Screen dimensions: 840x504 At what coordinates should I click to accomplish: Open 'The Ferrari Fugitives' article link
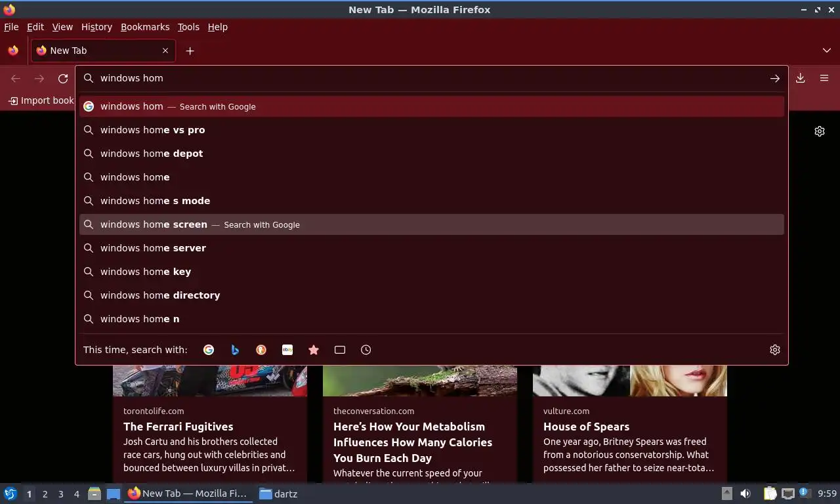tap(178, 427)
